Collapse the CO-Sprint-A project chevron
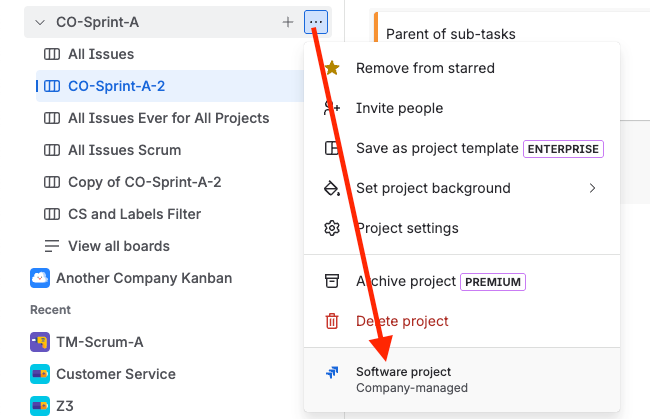 click(x=40, y=21)
